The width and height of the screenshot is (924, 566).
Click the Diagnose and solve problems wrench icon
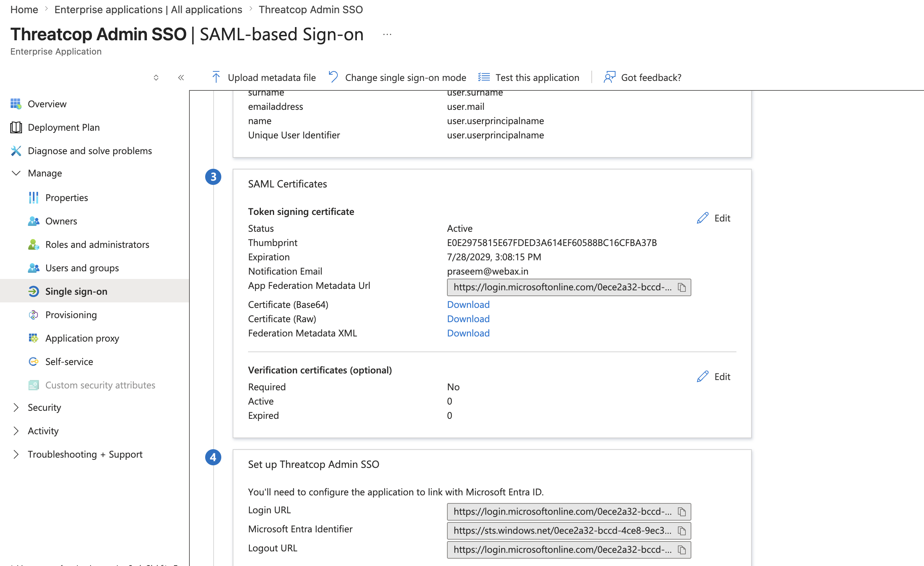(x=16, y=151)
